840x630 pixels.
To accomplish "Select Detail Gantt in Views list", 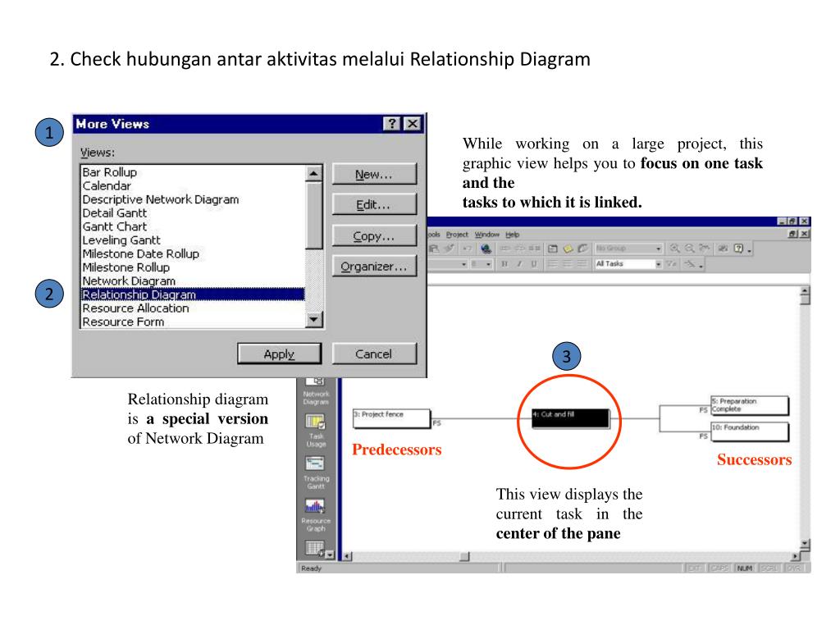I will tap(193, 213).
